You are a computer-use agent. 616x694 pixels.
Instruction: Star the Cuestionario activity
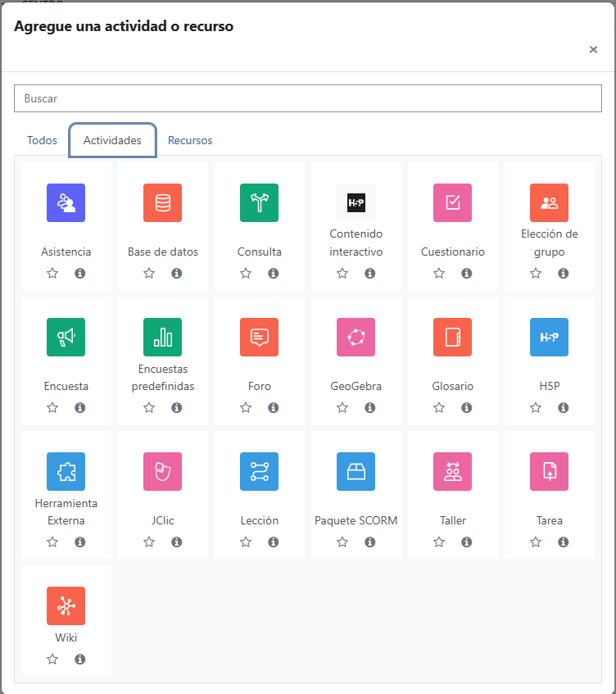pos(439,273)
